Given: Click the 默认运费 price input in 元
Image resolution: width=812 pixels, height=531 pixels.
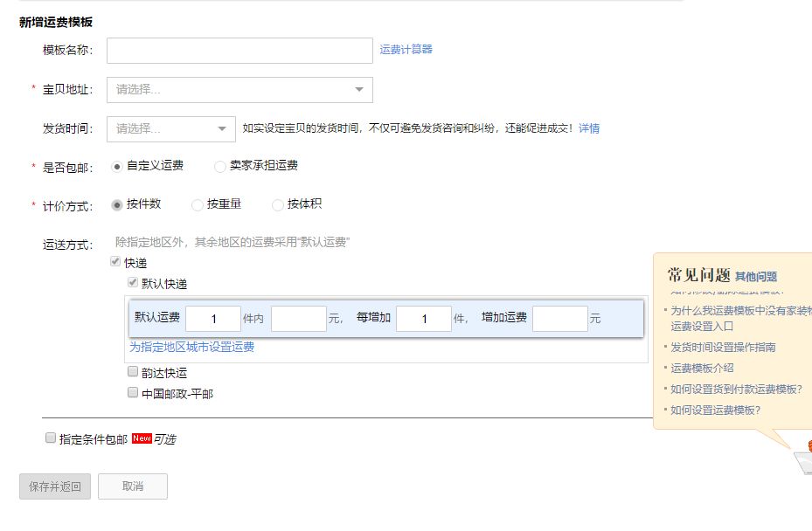Looking at the screenshot, I should tap(298, 319).
